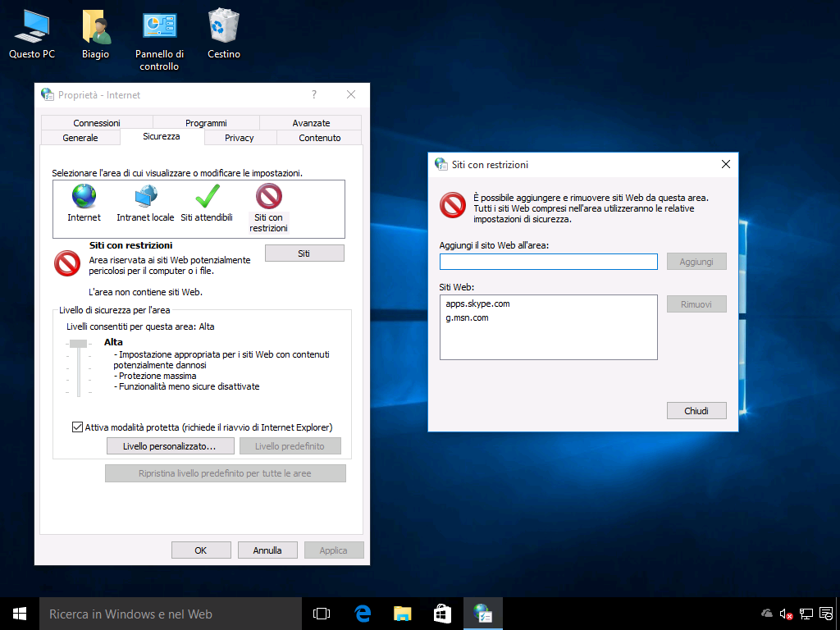Switch to the Avanzate tab
This screenshot has height=630, width=840.
click(311, 123)
